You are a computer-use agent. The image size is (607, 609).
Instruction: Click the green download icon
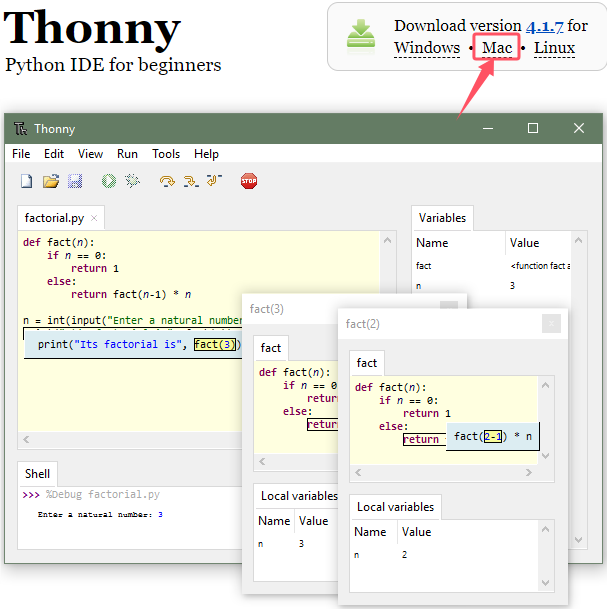point(361,38)
